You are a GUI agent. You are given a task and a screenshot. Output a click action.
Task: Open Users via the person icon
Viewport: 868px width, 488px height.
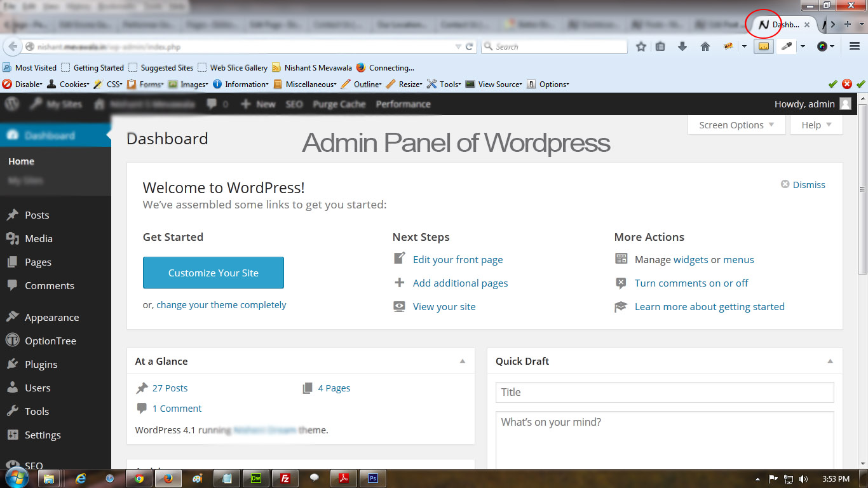click(x=13, y=388)
